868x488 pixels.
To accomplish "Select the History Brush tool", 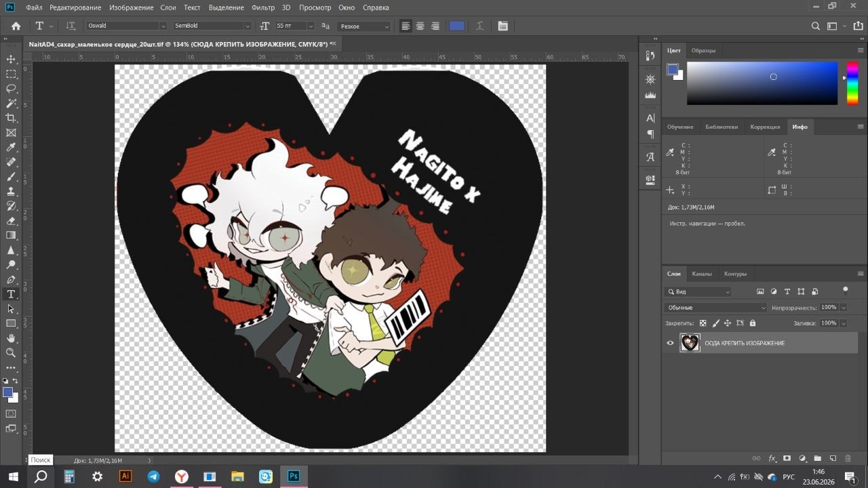I will point(11,206).
